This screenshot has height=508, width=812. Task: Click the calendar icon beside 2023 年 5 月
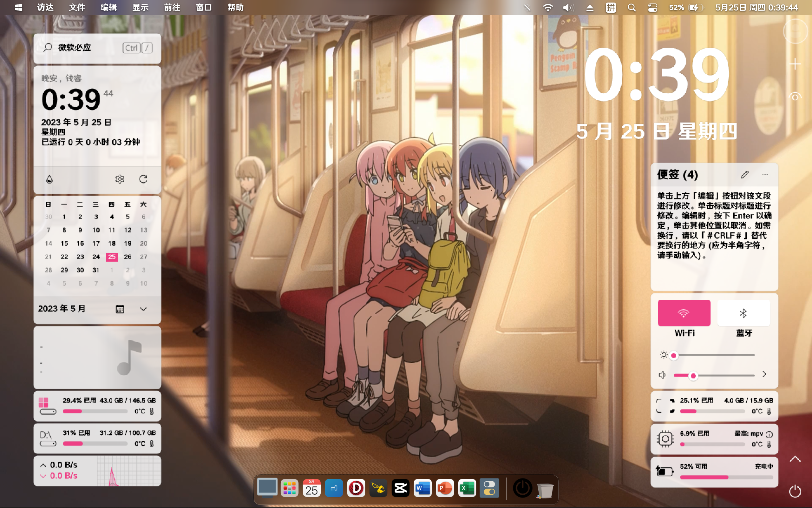pyautogui.click(x=120, y=309)
